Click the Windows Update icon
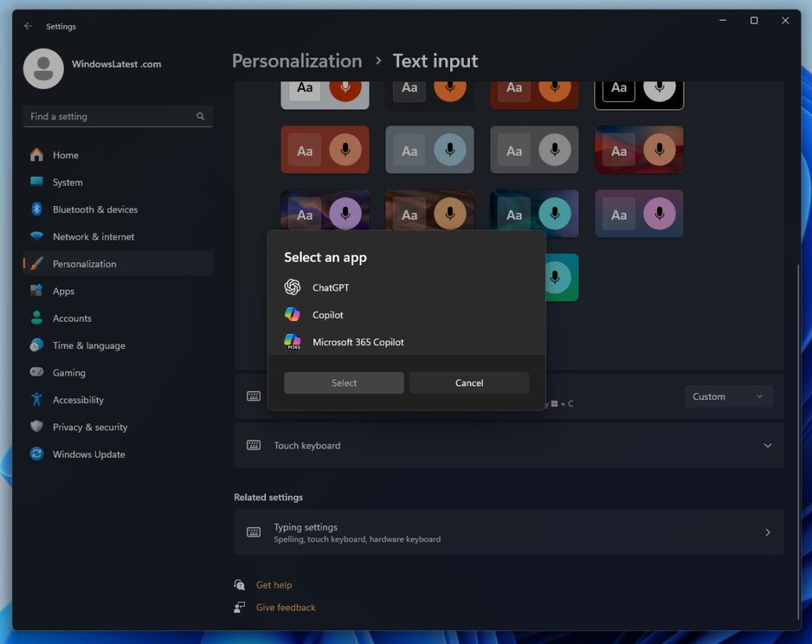Screen dimensions: 812x644 coord(36,454)
